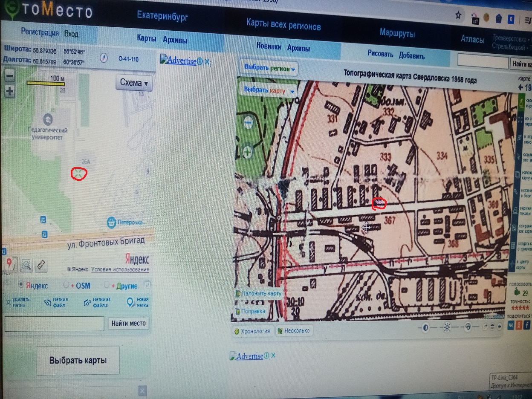
Task: Adjust the map contrast slider
Action: pos(426,327)
